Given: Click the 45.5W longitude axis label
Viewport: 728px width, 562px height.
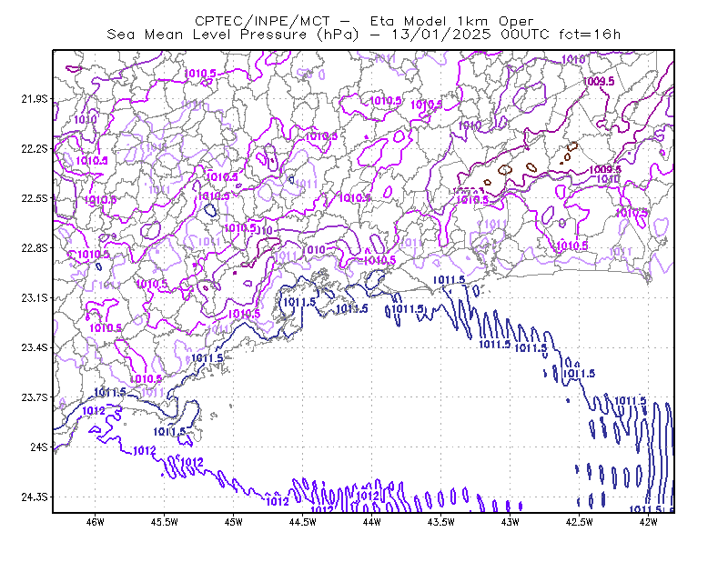Looking at the screenshot, I should [165, 522].
